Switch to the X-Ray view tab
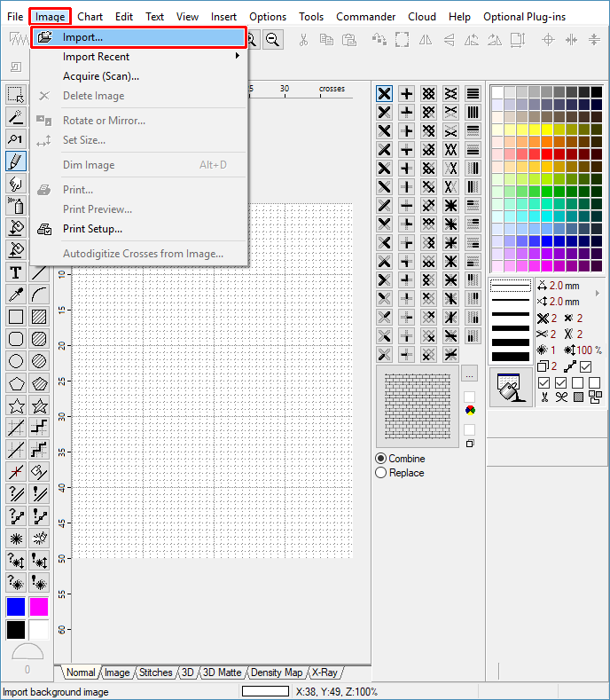The height and width of the screenshot is (700, 610). coord(325,672)
